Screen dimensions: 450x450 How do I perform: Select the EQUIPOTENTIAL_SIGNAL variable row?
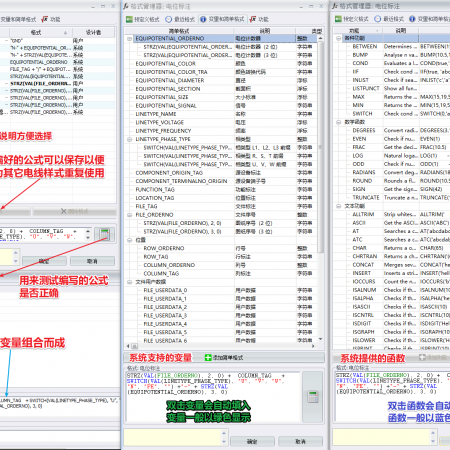(221, 106)
